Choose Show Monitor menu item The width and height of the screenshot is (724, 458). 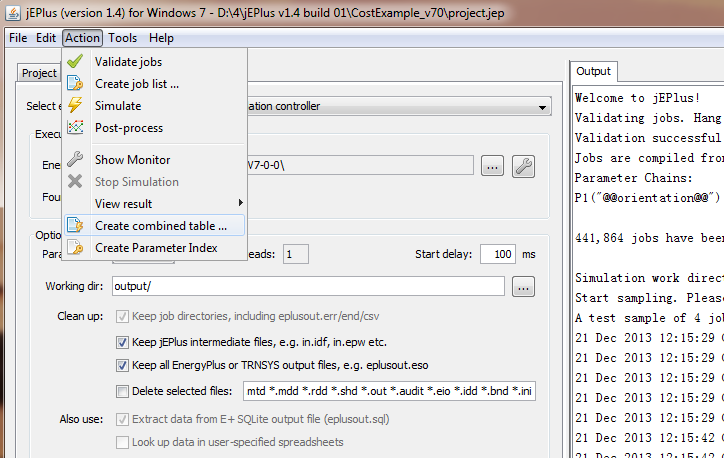click(x=154, y=160)
